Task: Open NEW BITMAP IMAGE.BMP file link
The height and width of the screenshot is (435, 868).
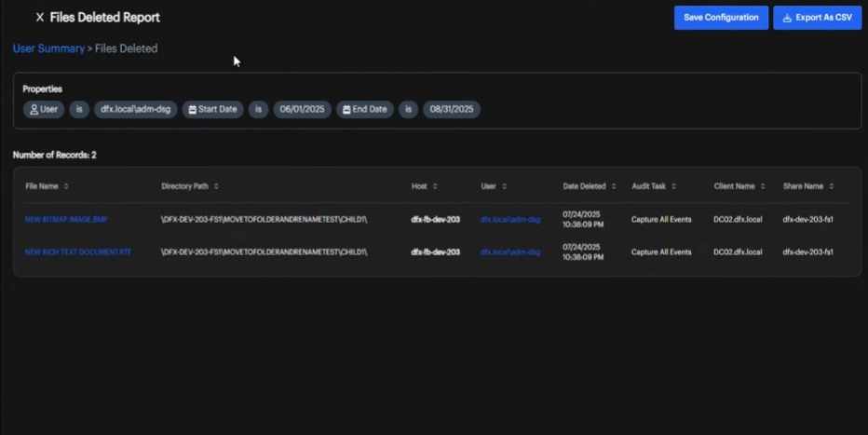Action: tap(66, 220)
